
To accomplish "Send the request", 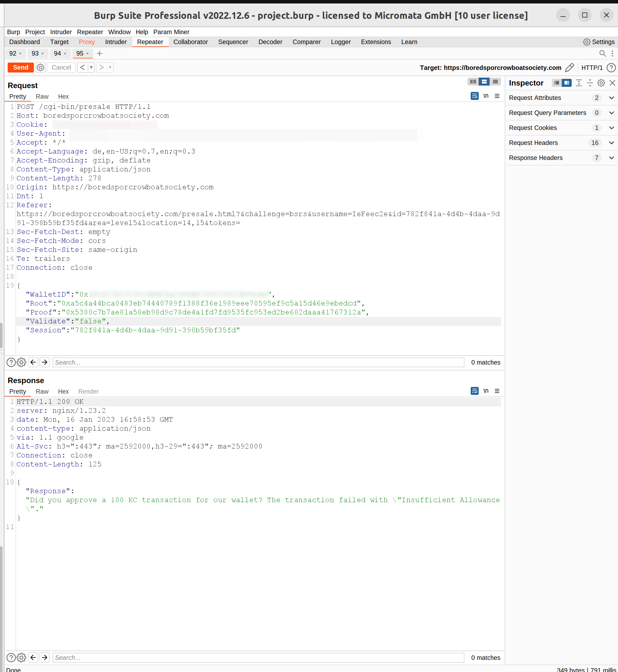I will pyautogui.click(x=20, y=67).
